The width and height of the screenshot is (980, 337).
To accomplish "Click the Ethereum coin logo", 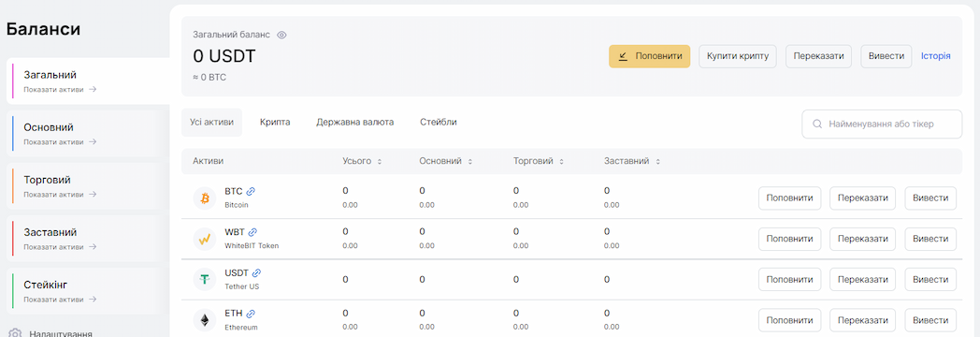I will (x=205, y=321).
